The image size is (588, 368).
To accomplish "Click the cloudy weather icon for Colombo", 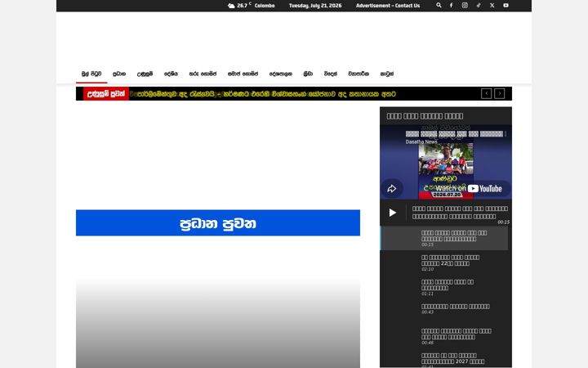I will 231,6.
